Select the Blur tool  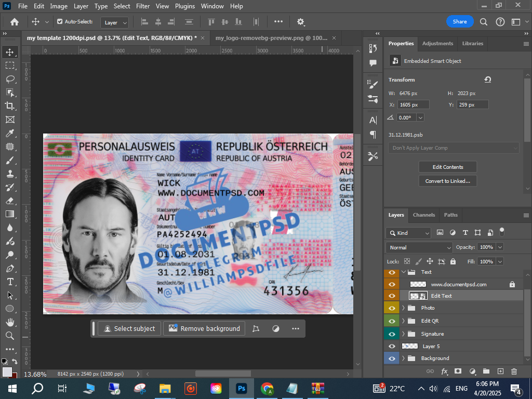click(10, 228)
